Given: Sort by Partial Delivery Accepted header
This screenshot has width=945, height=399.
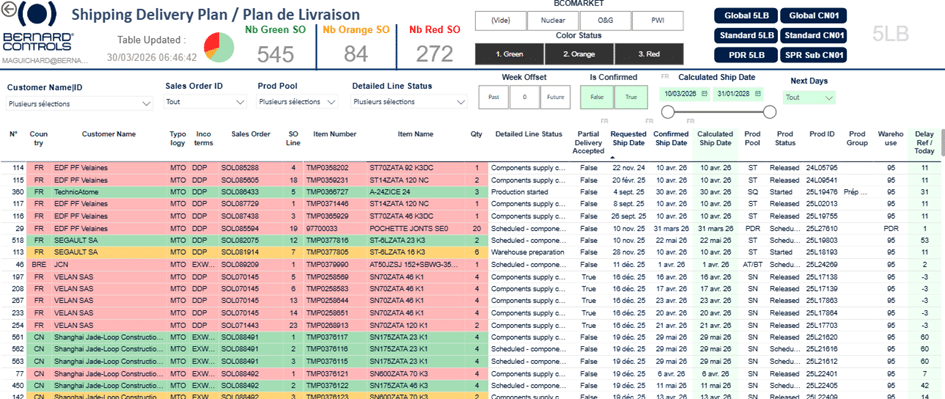Looking at the screenshot, I should [x=587, y=143].
